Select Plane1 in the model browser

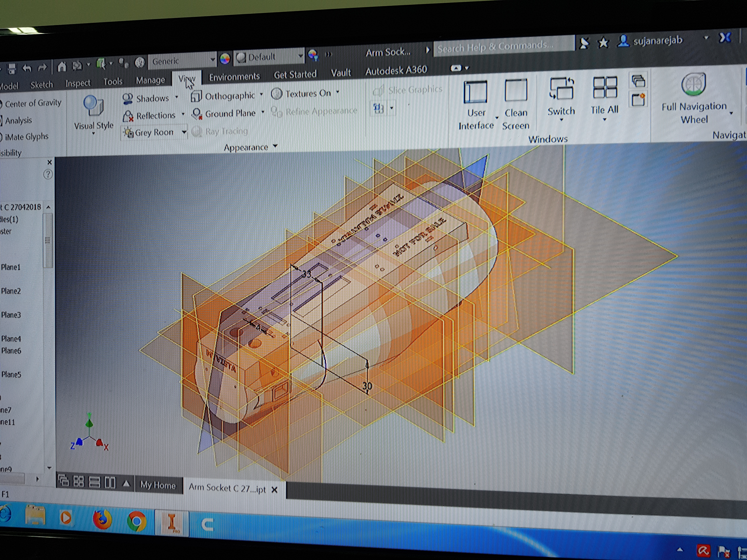pos(11,267)
